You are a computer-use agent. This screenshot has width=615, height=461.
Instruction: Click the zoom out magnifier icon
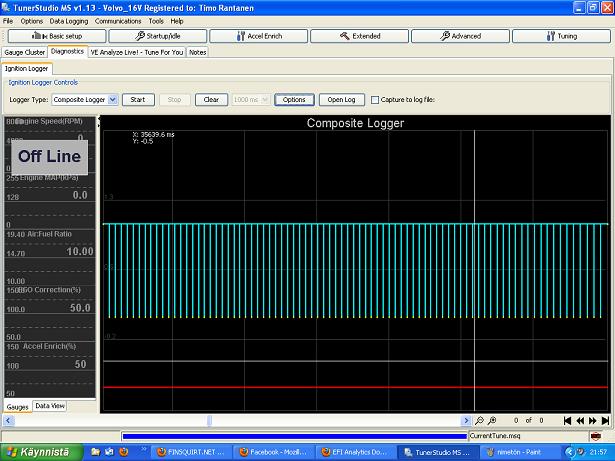pos(480,421)
